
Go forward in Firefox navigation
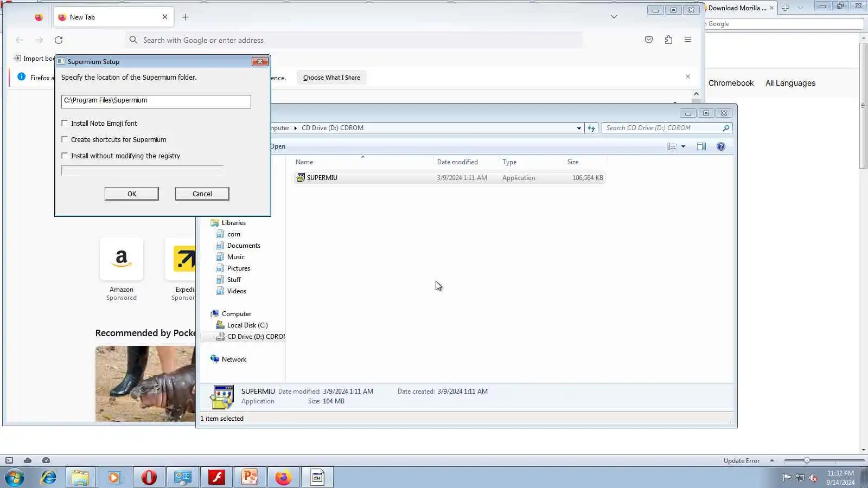point(39,40)
